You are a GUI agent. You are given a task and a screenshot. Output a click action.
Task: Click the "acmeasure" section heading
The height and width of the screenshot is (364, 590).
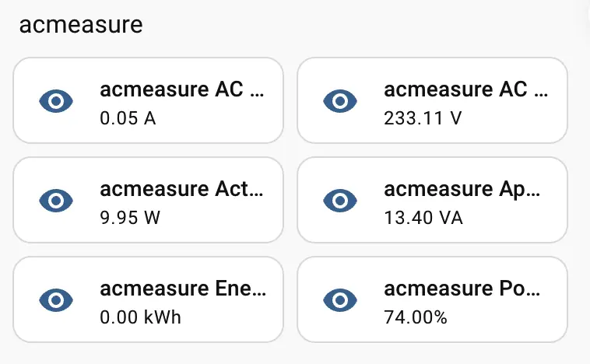81,24
